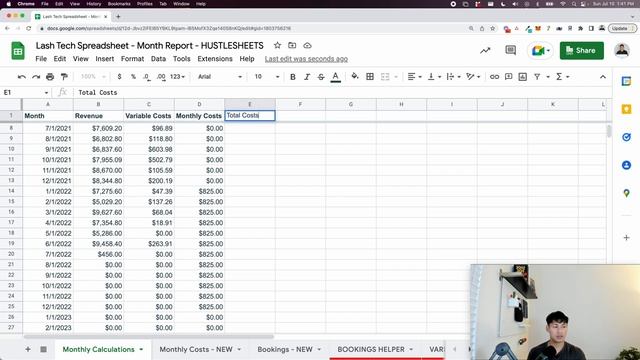Viewport: 640px width, 360px height.
Task: Open the text color picker
Action: (x=336, y=77)
